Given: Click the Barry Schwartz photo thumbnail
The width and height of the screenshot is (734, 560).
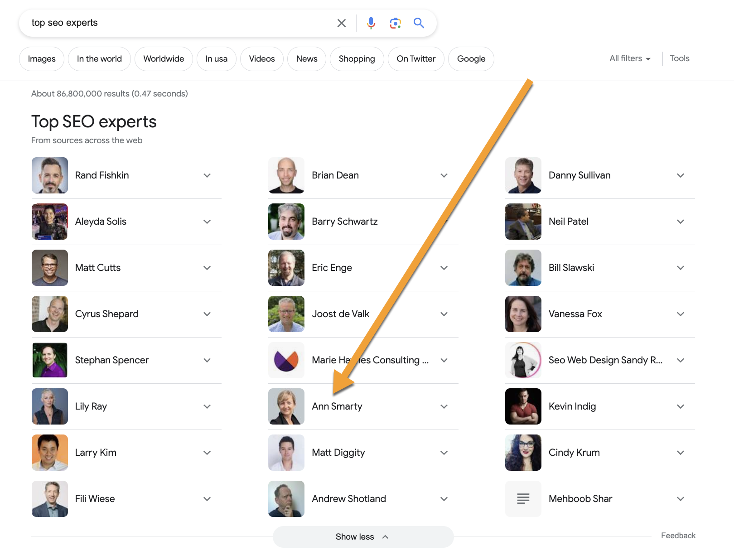Looking at the screenshot, I should [x=286, y=222].
